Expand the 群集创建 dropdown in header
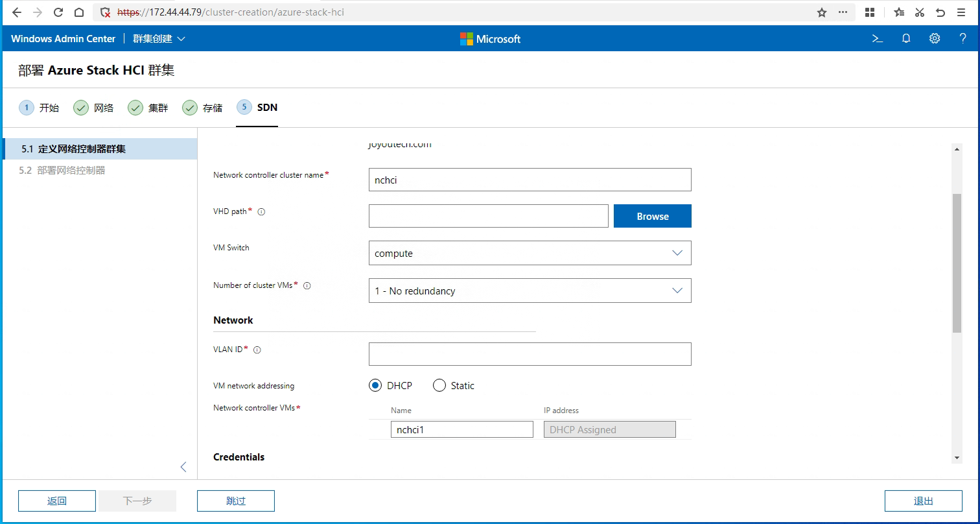The height and width of the screenshot is (524, 980). point(159,39)
